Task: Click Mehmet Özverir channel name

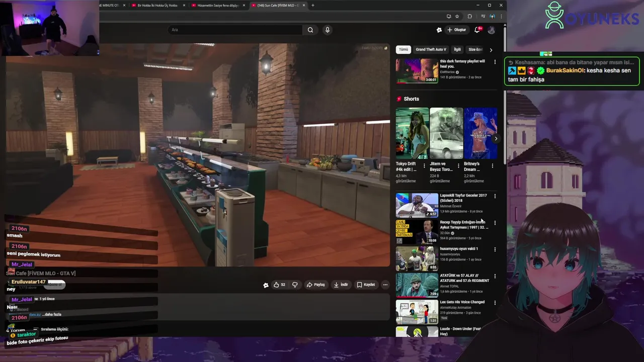Action: 451,206
